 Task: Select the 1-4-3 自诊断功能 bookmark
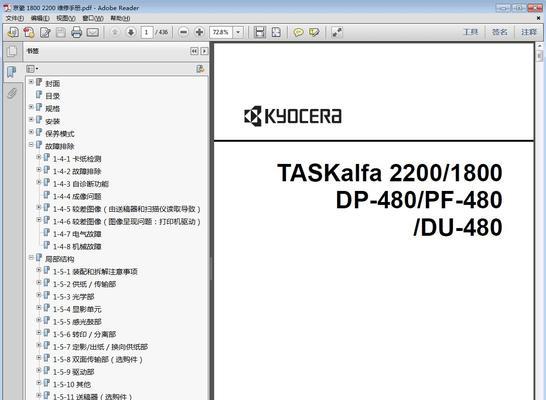(x=81, y=184)
